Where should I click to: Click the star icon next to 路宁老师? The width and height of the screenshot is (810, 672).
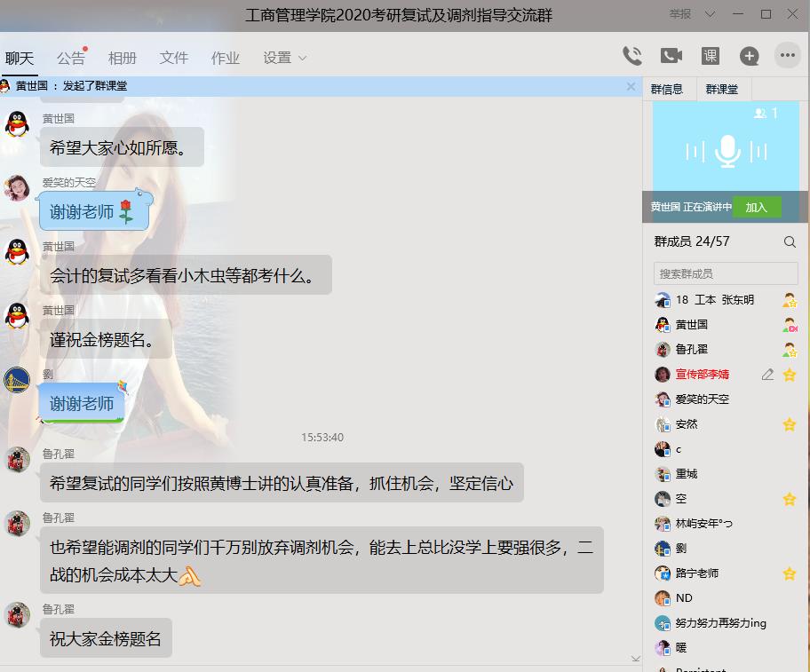point(790,573)
